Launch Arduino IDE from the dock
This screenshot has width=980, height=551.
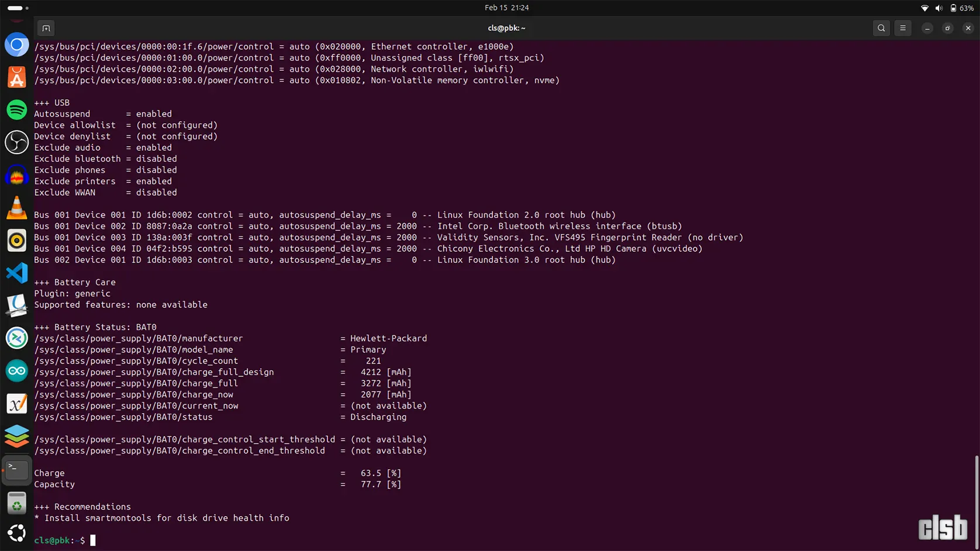(16, 371)
